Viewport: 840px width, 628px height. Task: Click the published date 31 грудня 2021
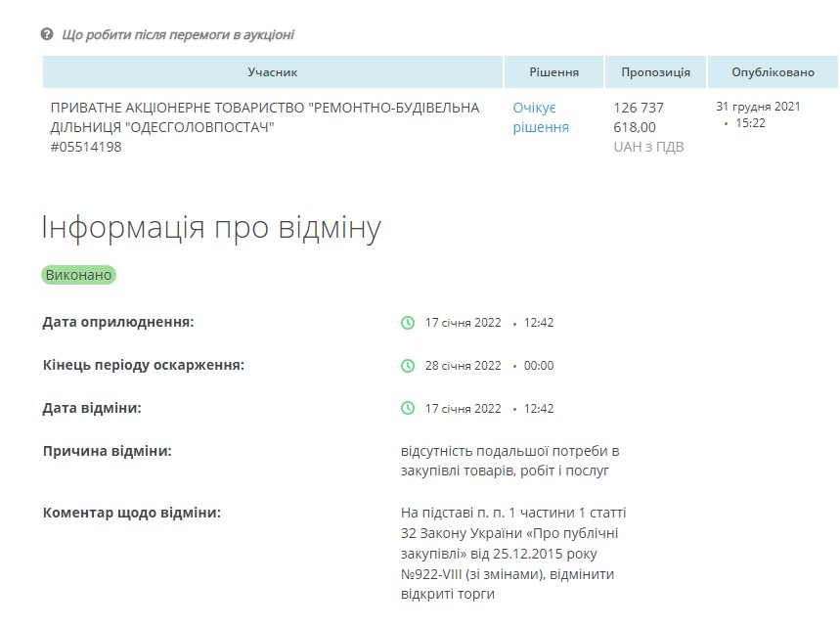pyautogui.click(x=758, y=107)
